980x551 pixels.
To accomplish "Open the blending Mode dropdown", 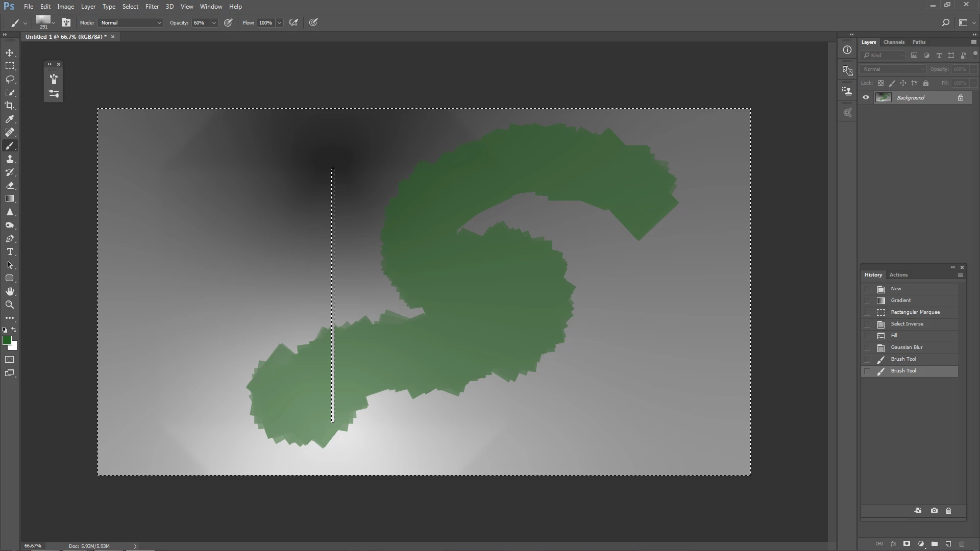I will coord(131,22).
